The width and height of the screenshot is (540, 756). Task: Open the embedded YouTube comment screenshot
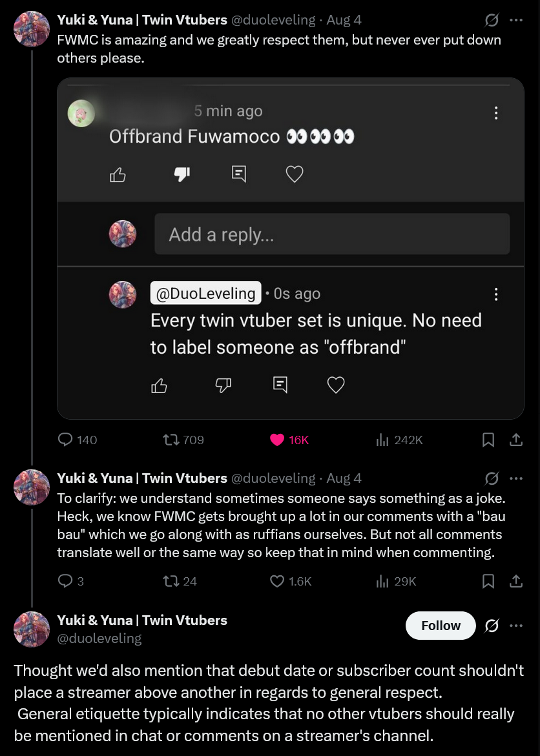290,249
